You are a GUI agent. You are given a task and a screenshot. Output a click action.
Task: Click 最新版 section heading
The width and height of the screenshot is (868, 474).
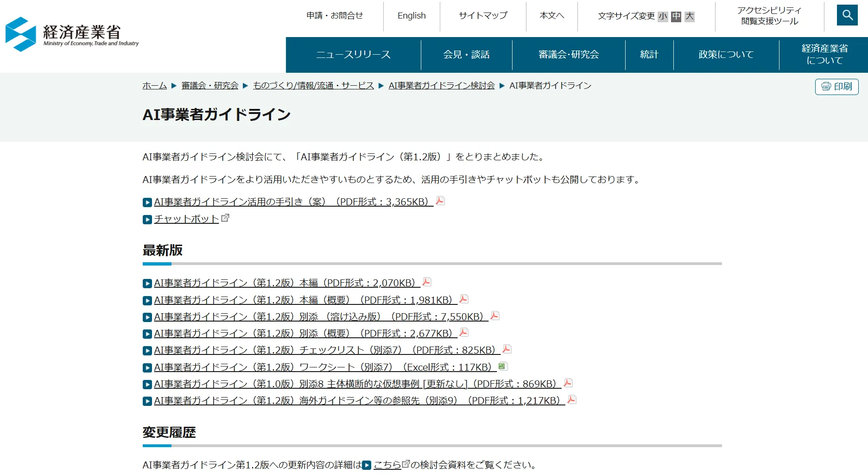(x=163, y=251)
